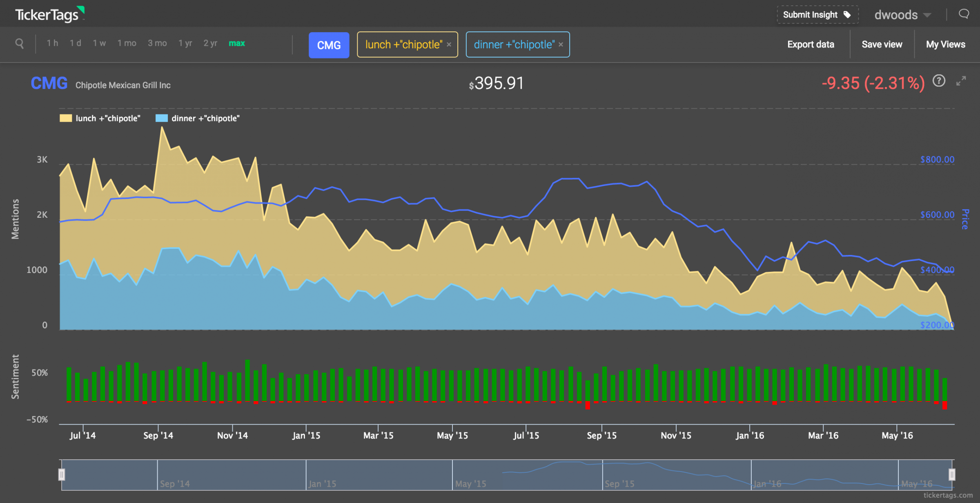Select the 1 yr time range
Viewport: 980px width, 503px height.
tap(185, 43)
